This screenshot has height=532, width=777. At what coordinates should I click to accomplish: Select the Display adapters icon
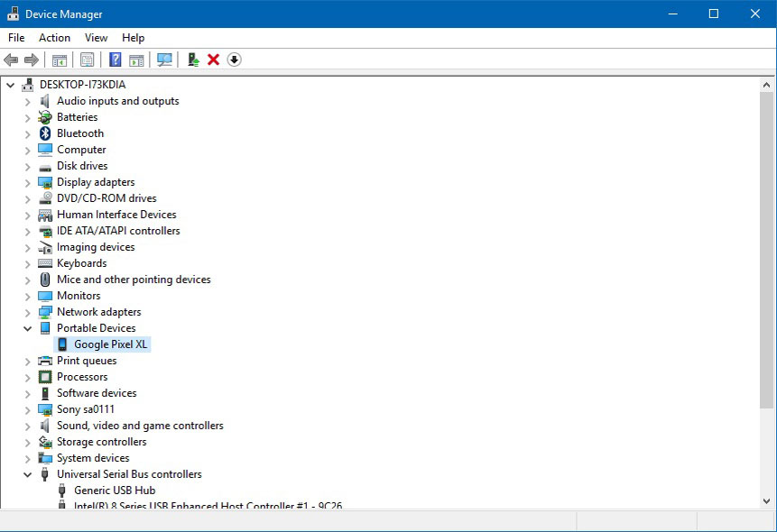tap(45, 182)
